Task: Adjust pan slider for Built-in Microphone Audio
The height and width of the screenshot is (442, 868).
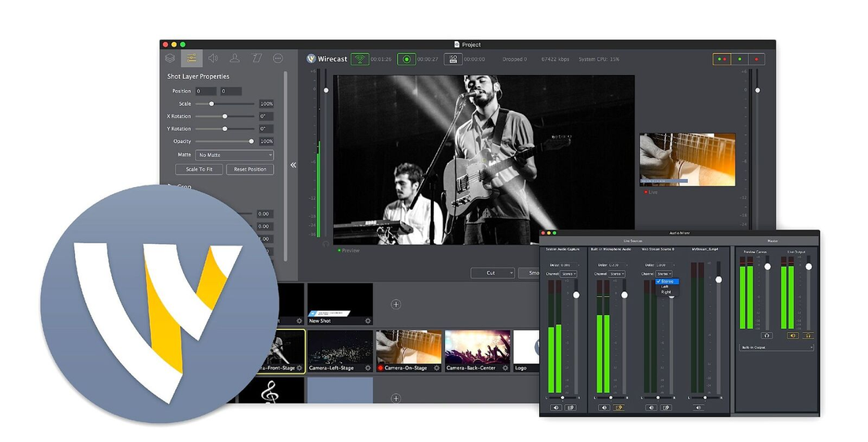Action: [x=611, y=398]
